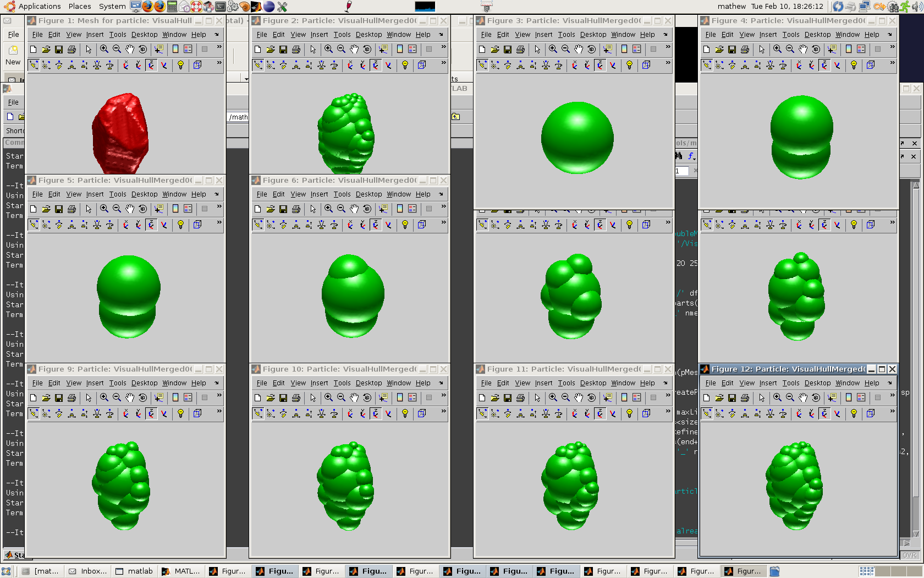Screen dimensions: 924x578
Task: Click the MATLAB window vertical scrollbar
Action: 916,358
